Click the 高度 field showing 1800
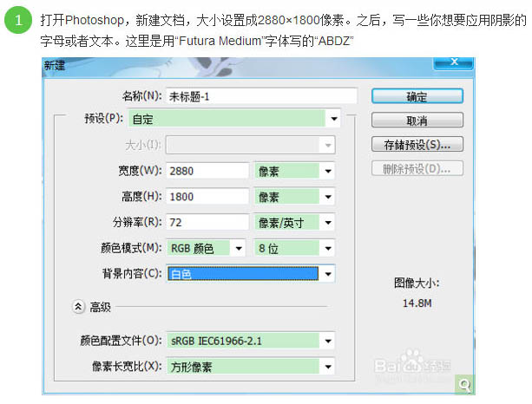The width and height of the screenshot is (532, 404). (x=207, y=196)
